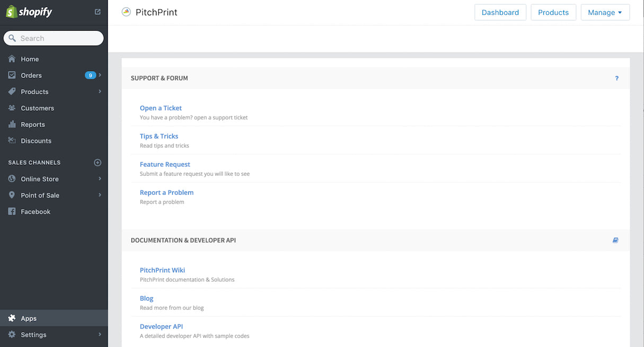Click the Online Store globe icon
644x347 pixels.
(12, 179)
